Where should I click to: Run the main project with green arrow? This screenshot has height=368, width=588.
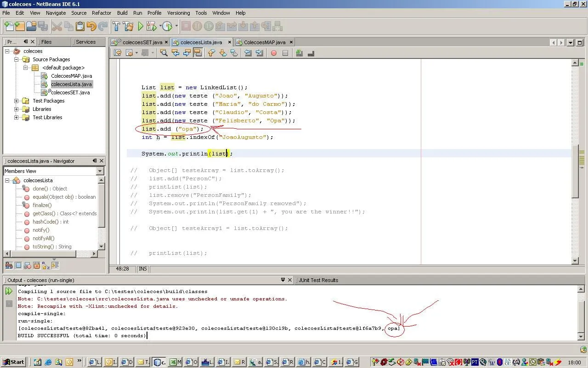coord(141,26)
